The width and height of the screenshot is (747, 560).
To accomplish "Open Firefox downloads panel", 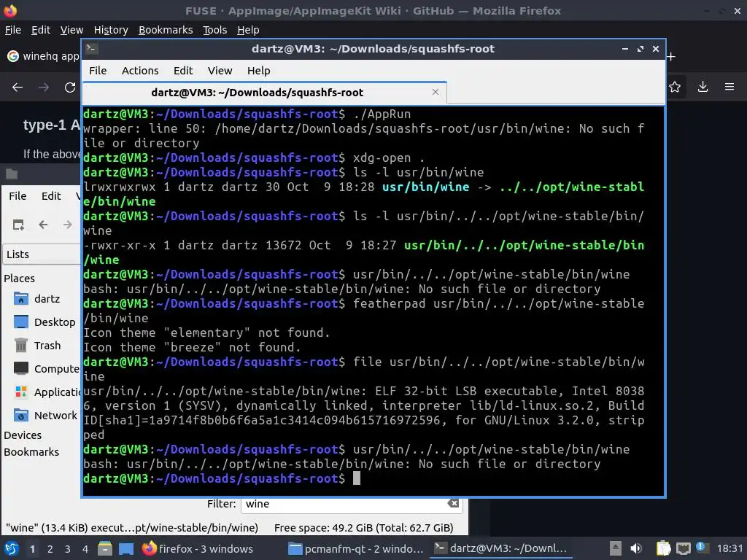I will (x=703, y=87).
